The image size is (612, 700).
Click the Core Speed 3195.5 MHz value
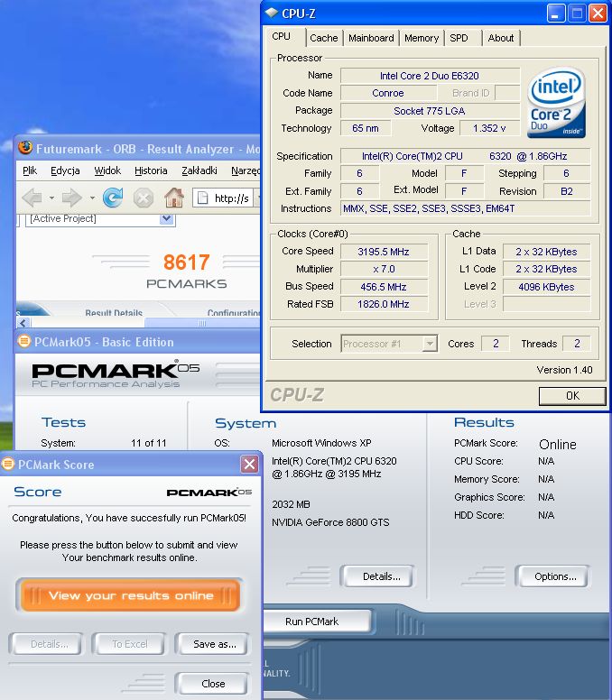384,252
